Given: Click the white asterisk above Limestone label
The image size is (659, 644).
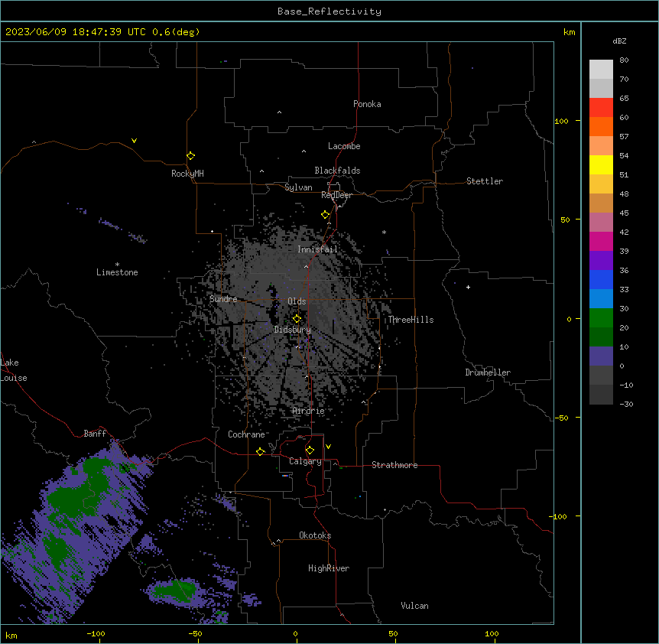Looking at the screenshot, I should pyautogui.click(x=117, y=265).
